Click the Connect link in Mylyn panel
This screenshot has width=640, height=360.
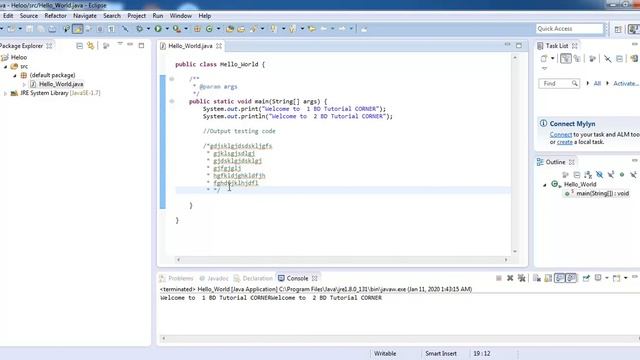coord(560,134)
